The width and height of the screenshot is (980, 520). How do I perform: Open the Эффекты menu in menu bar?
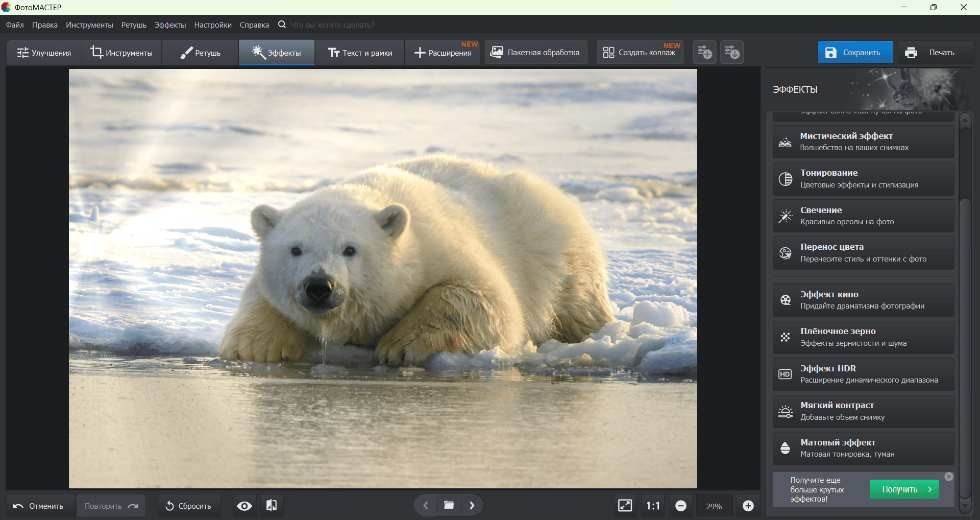pos(169,25)
